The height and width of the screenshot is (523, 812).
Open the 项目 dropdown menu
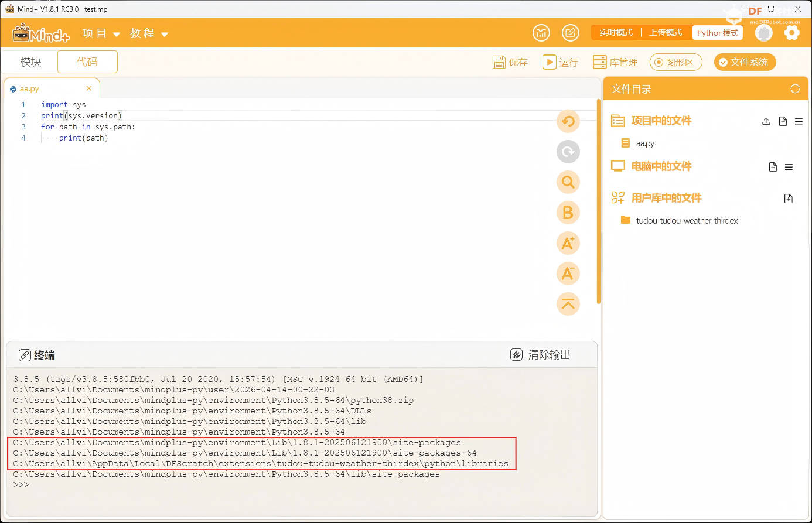[100, 33]
